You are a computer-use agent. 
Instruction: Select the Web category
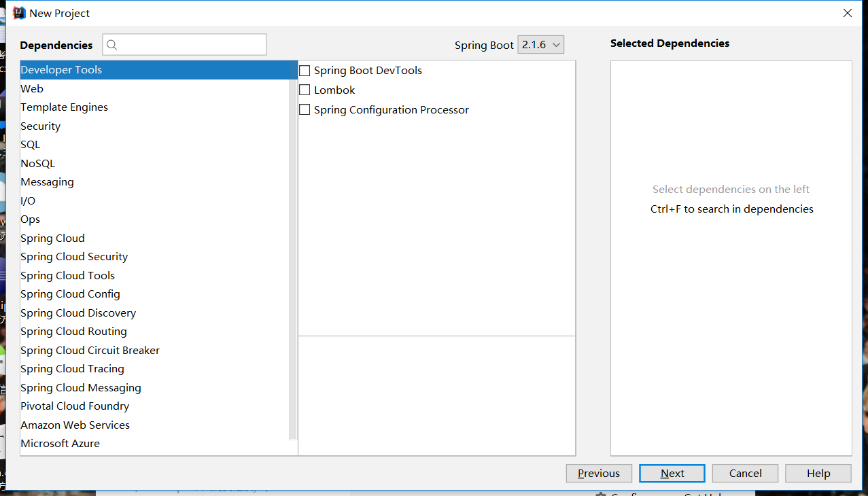click(x=155, y=88)
